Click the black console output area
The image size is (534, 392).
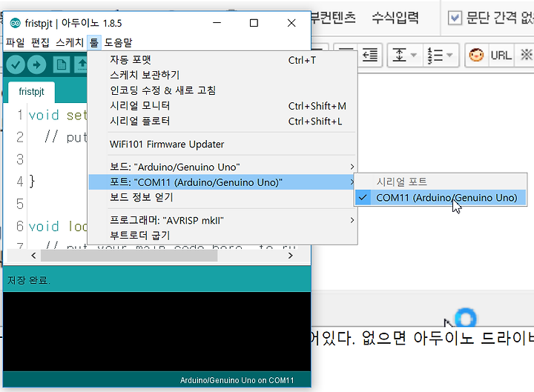[x=157, y=331]
